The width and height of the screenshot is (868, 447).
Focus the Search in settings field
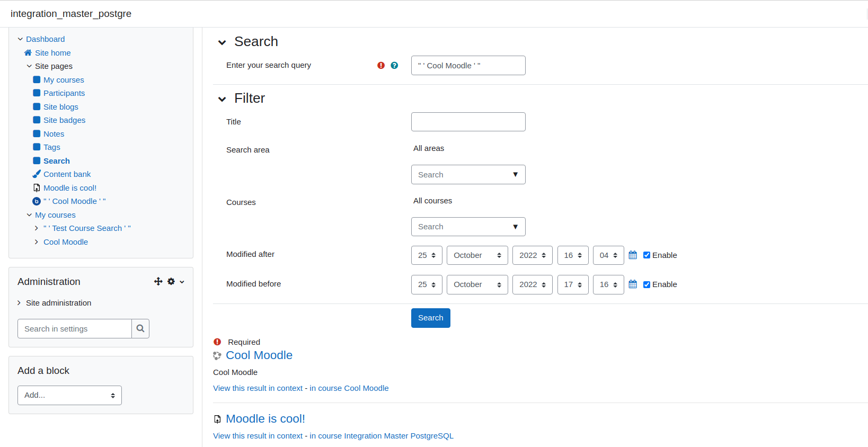tap(75, 328)
